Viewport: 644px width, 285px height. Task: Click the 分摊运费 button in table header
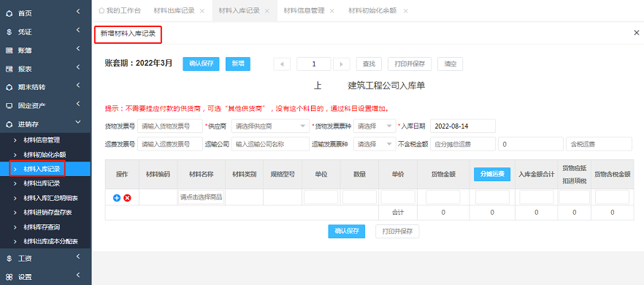(x=492, y=175)
